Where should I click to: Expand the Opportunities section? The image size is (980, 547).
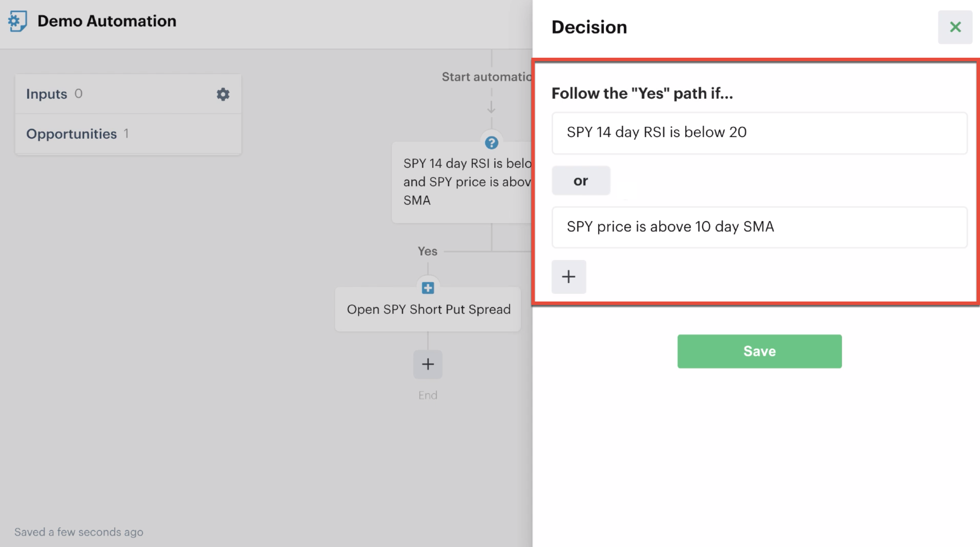tap(71, 134)
